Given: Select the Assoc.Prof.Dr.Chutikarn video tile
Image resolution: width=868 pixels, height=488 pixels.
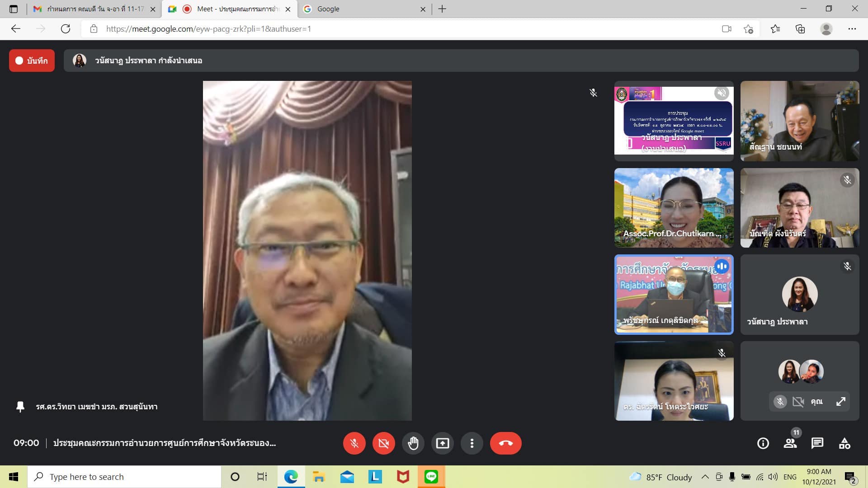Looking at the screenshot, I should [674, 208].
